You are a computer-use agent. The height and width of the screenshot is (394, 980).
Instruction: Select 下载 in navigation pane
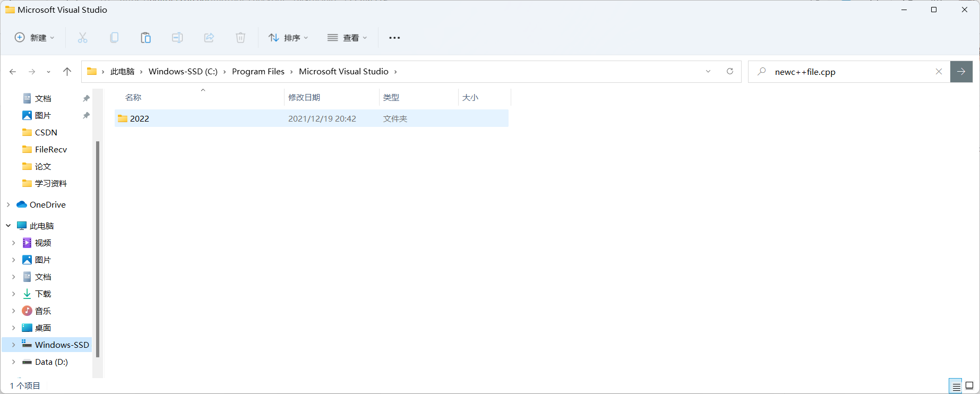[x=43, y=294]
